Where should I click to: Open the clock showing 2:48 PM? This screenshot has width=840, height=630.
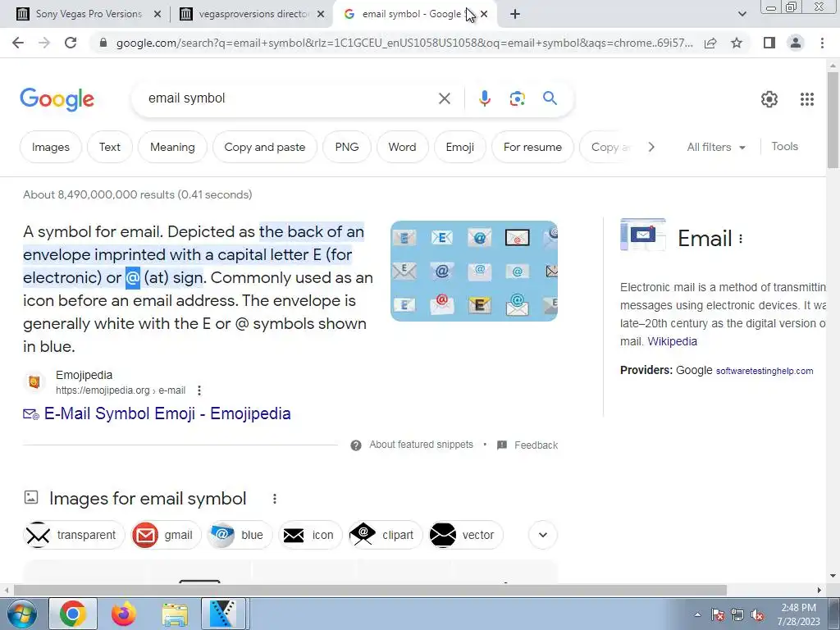(798, 614)
